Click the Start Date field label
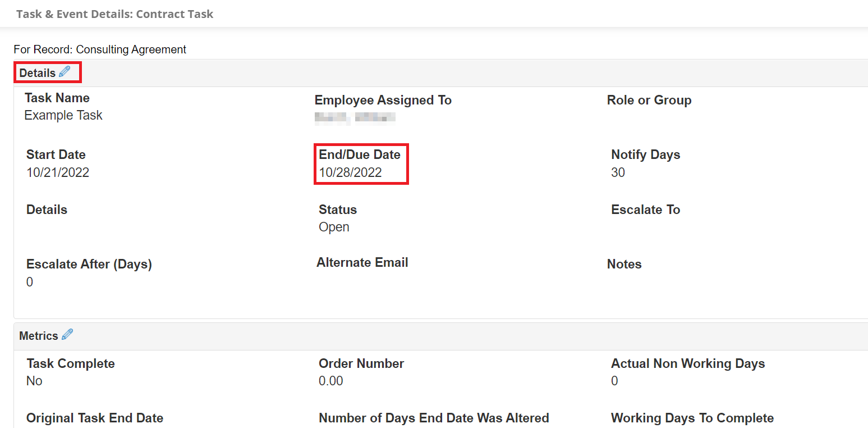The height and width of the screenshot is (428, 868). pyautogui.click(x=56, y=154)
